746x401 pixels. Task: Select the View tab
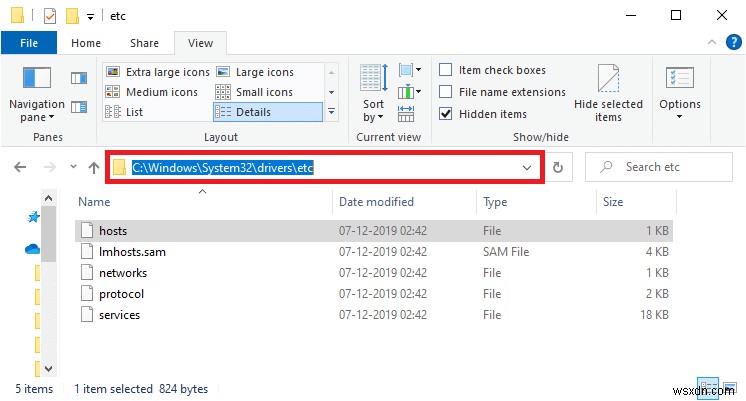pos(200,43)
